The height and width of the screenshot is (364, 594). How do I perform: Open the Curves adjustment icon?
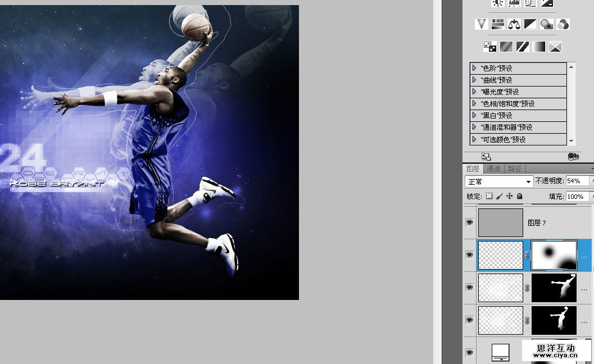click(x=530, y=3)
